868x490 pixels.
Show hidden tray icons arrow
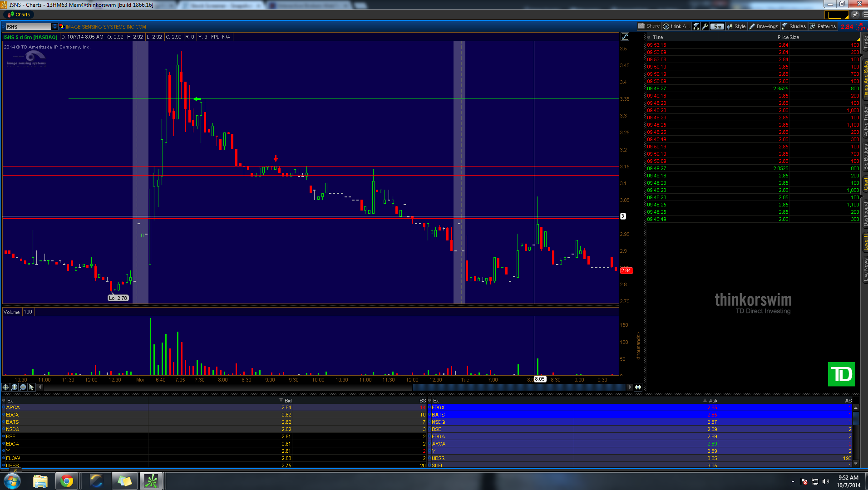point(793,481)
